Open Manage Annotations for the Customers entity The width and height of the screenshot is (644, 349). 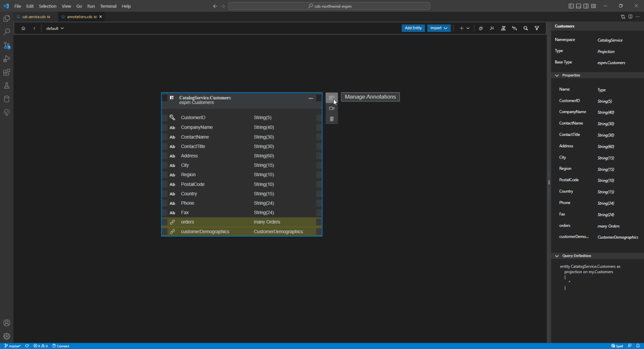click(x=332, y=97)
